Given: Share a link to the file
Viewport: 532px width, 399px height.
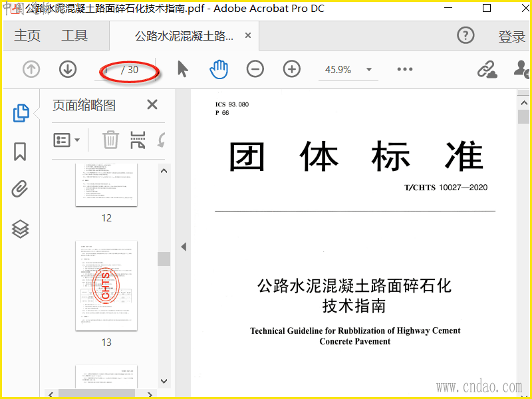Looking at the screenshot, I should point(487,69).
